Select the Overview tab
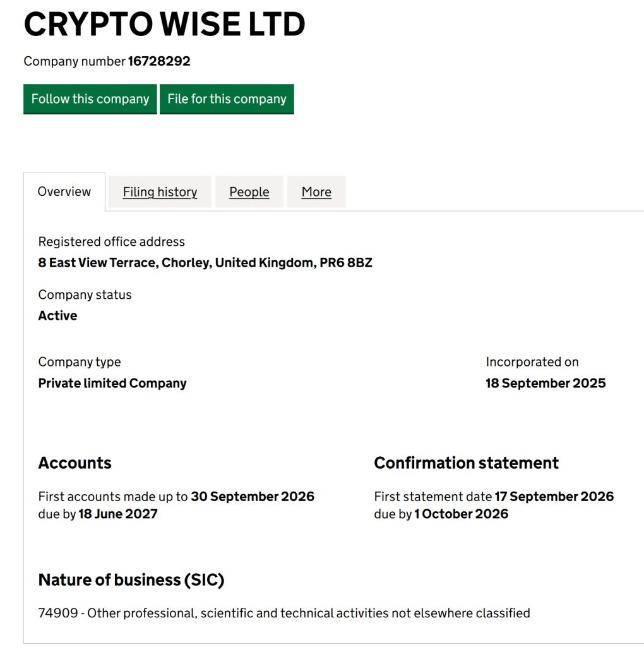The image size is (644, 647). tap(64, 191)
